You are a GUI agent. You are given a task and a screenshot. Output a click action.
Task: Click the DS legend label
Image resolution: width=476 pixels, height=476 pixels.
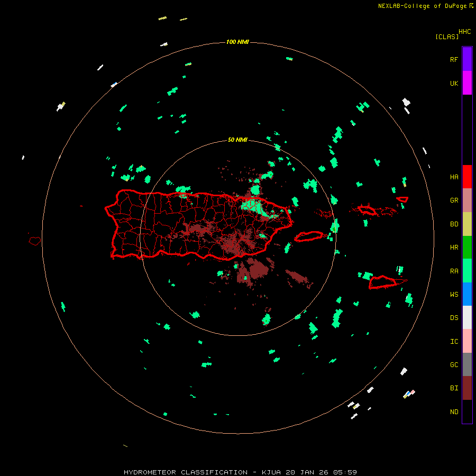click(x=454, y=318)
